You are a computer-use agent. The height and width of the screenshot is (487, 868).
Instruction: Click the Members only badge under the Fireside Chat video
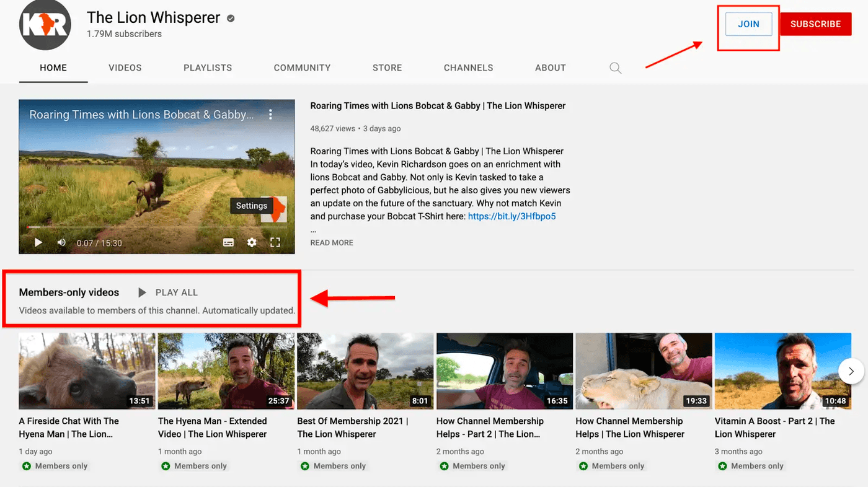click(55, 465)
